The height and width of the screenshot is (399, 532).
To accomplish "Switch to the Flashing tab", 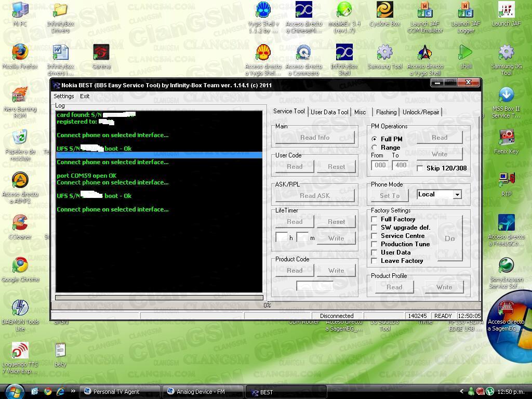I will pos(386,112).
